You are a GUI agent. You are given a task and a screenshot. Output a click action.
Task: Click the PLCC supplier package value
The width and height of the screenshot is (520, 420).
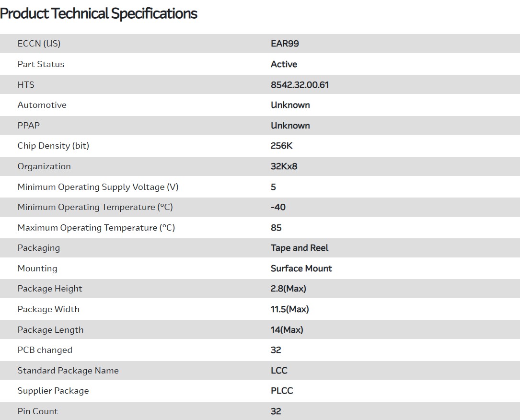(x=282, y=391)
